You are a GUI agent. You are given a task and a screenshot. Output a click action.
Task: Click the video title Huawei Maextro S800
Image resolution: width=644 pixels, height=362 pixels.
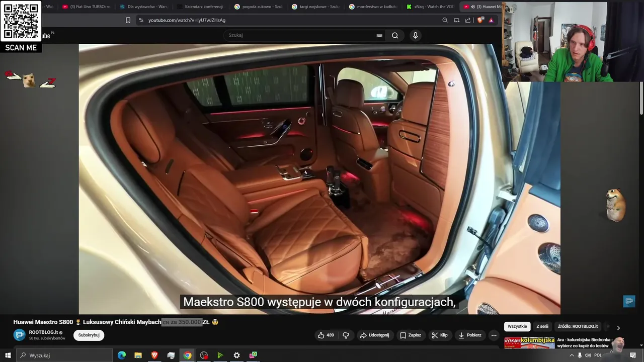tap(116, 322)
